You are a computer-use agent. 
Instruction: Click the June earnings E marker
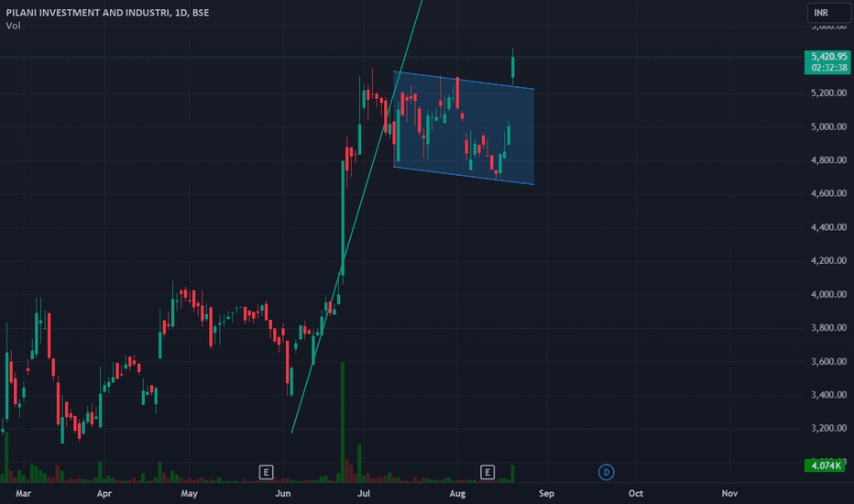266,472
